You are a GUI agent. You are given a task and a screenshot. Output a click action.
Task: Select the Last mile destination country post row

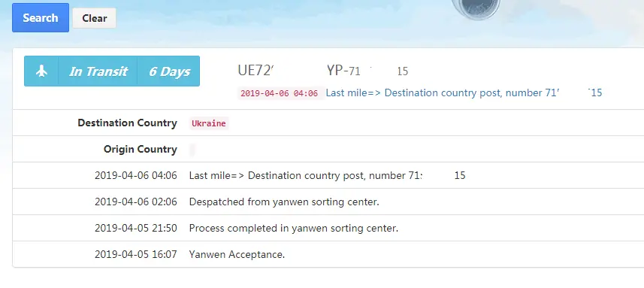coord(328,175)
